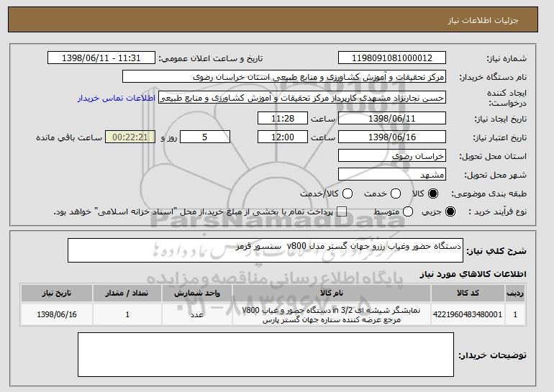Click the تاریخ نیاز column header
The image size is (554, 392).
[x=57, y=293]
